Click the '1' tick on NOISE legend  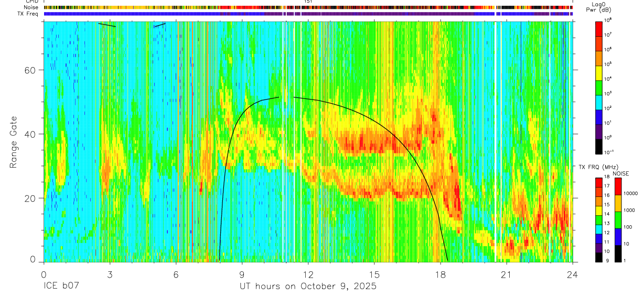click(626, 260)
